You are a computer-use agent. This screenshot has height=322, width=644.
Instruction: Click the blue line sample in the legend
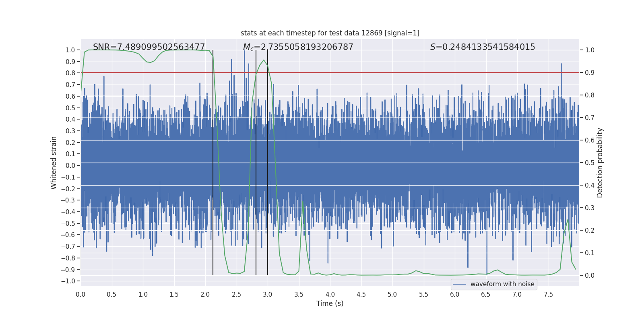point(459,284)
